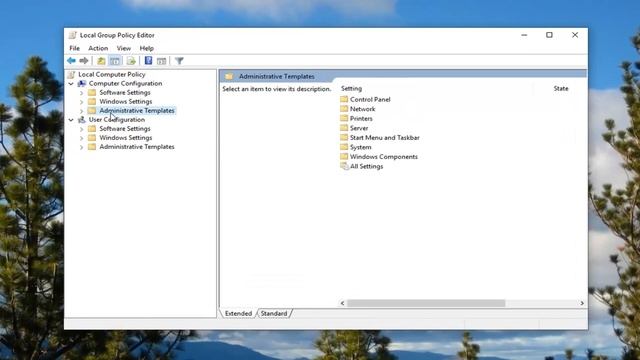
Task: Switch to the Standard tab
Action: [x=274, y=313]
